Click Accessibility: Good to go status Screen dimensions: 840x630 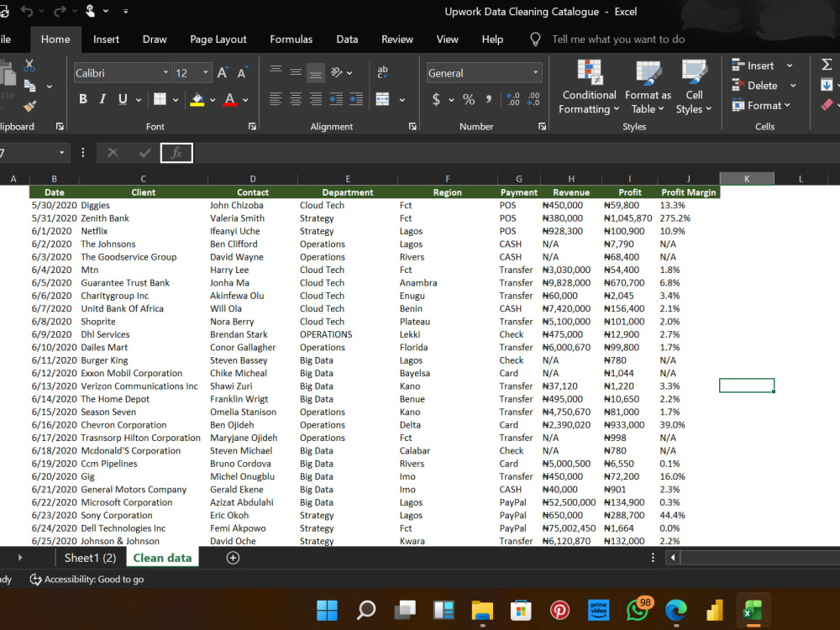coord(87,579)
